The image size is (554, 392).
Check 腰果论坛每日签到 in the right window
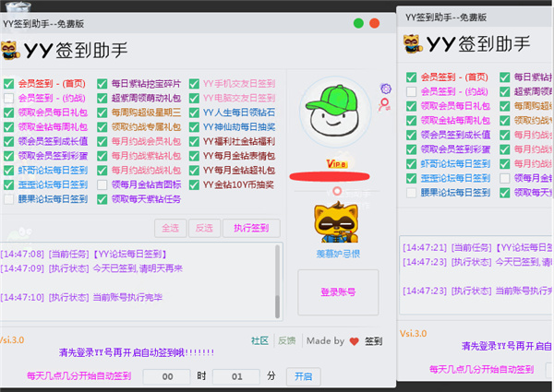click(411, 193)
